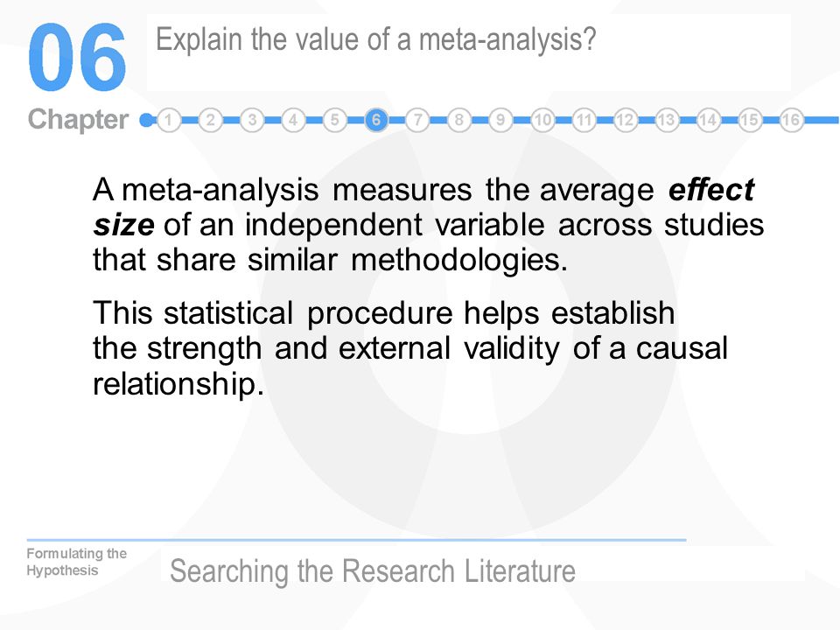This screenshot has height=630, width=840.
Task: Navigate to chapter 13 circle
Action: [x=667, y=120]
